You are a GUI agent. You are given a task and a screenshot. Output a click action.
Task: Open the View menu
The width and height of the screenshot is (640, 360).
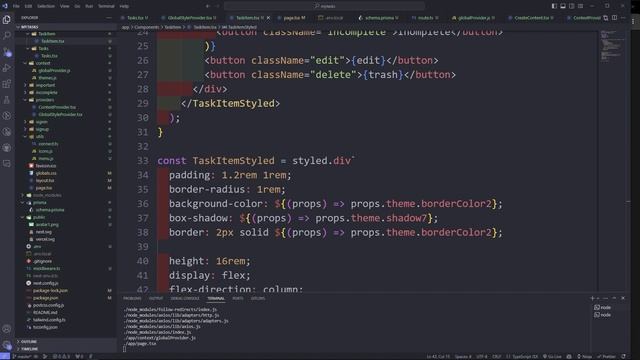tap(64, 6)
